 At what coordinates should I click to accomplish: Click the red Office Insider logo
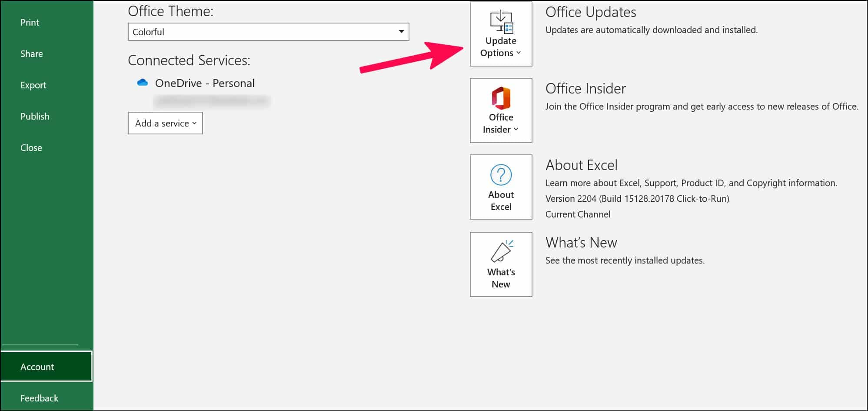pos(501,98)
